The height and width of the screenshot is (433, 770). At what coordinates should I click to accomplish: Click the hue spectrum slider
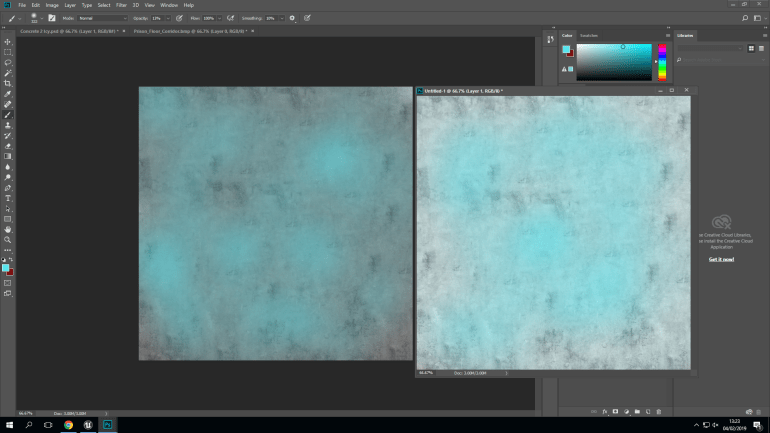click(x=662, y=62)
